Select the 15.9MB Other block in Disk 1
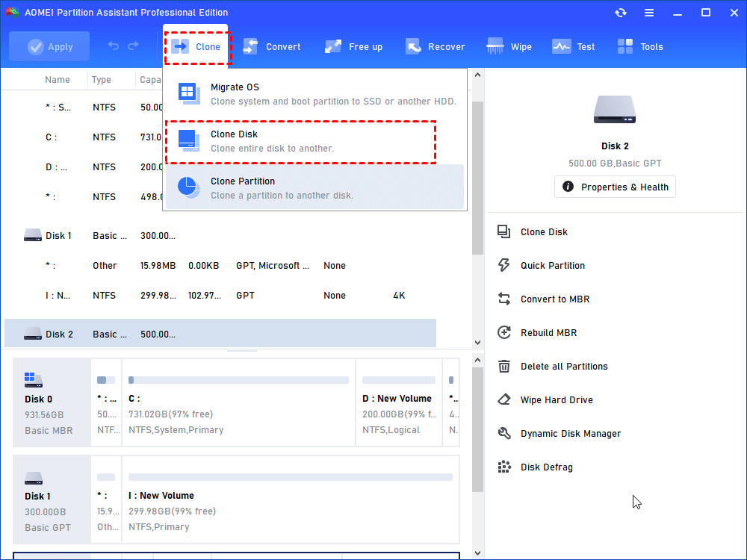 click(106, 500)
